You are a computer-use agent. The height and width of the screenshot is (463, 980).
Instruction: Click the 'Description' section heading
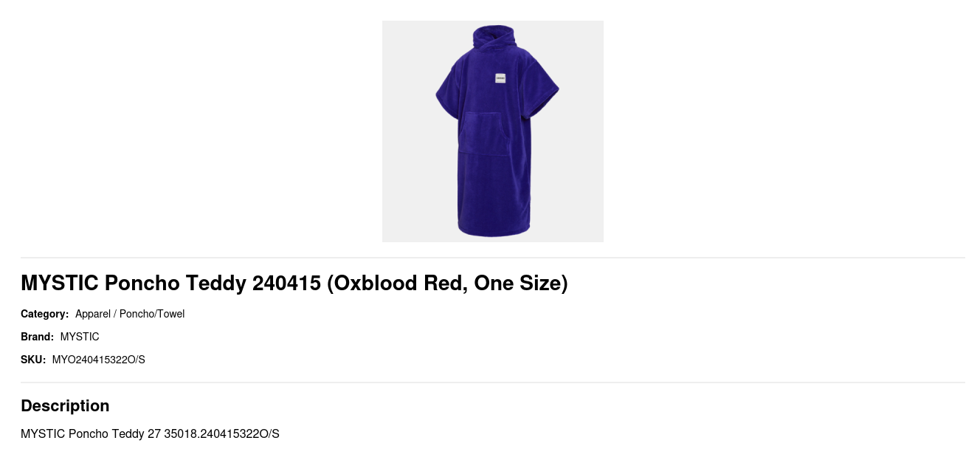click(x=65, y=405)
